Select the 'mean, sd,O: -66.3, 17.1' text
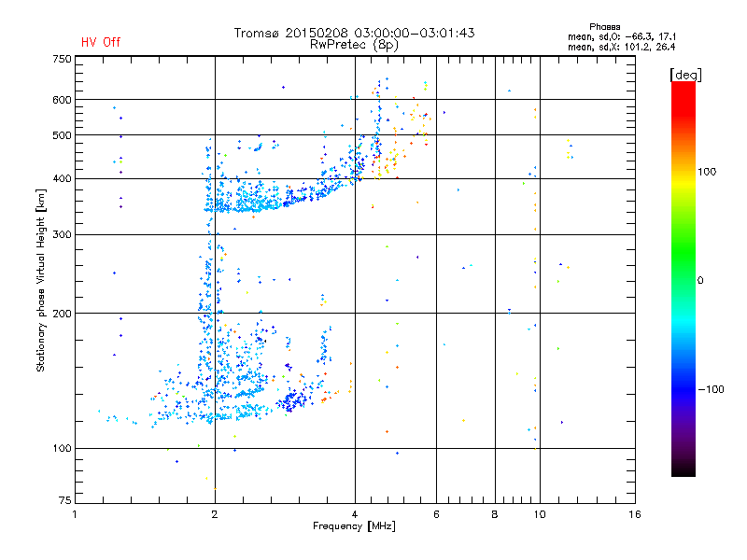This screenshot has width=747, height=560. pyautogui.click(x=622, y=36)
